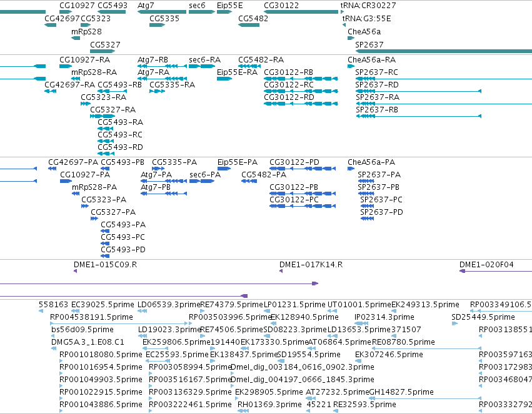
Task: Select EST AT27232.5prime label
Action: pyautogui.click(x=337, y=392)
